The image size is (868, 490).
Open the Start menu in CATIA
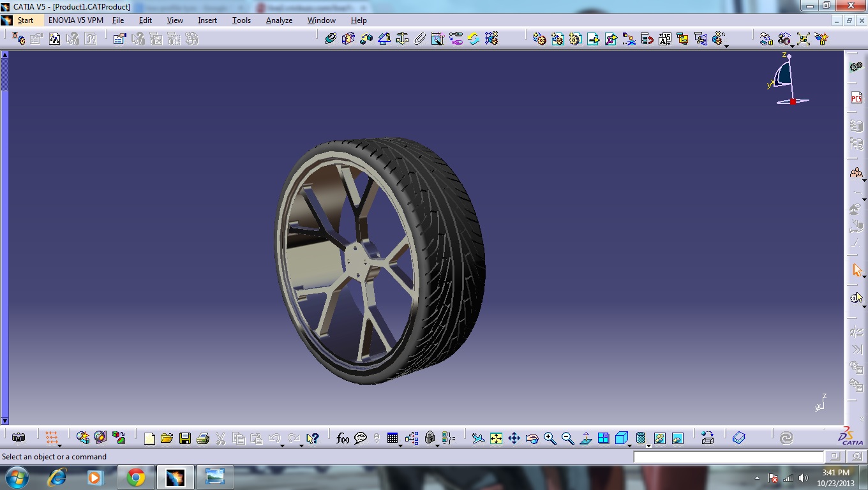[x=26, y=20]
